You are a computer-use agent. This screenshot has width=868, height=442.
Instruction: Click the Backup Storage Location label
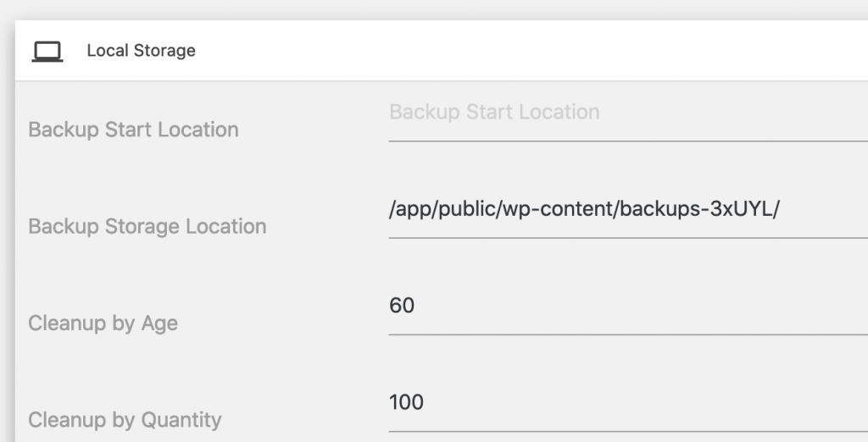tap(147, 226)
